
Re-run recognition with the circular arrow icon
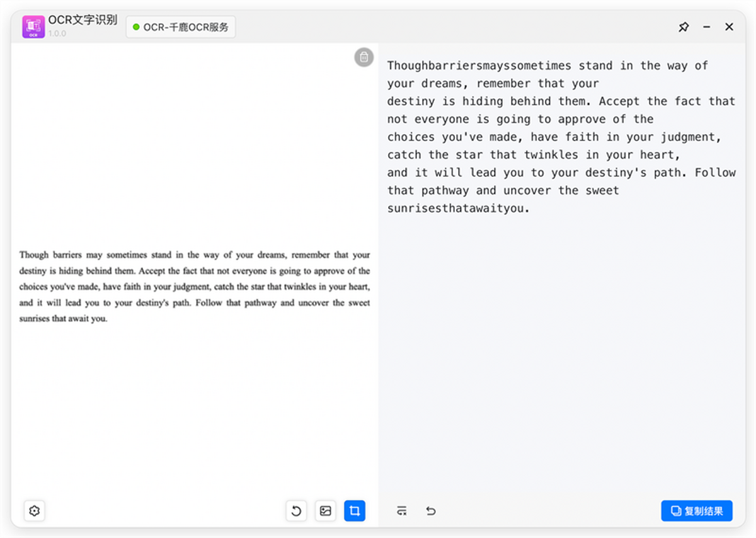[x=296, y=511]
